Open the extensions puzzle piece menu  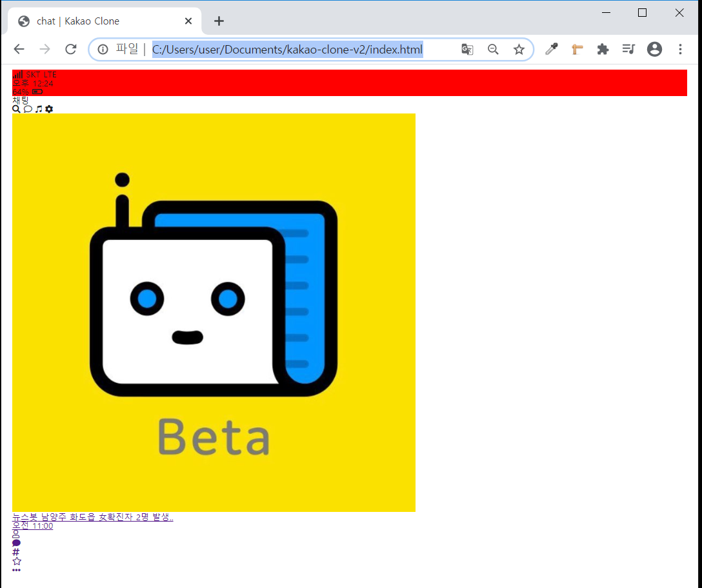(603, 49)
